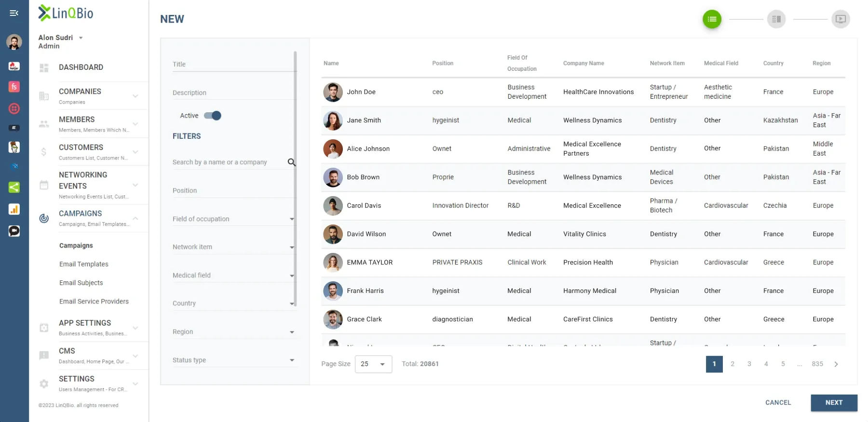Expand the Companies menu chevron
Screen dimensions: 868x422
pyautogui.click(x=136, y=96)
